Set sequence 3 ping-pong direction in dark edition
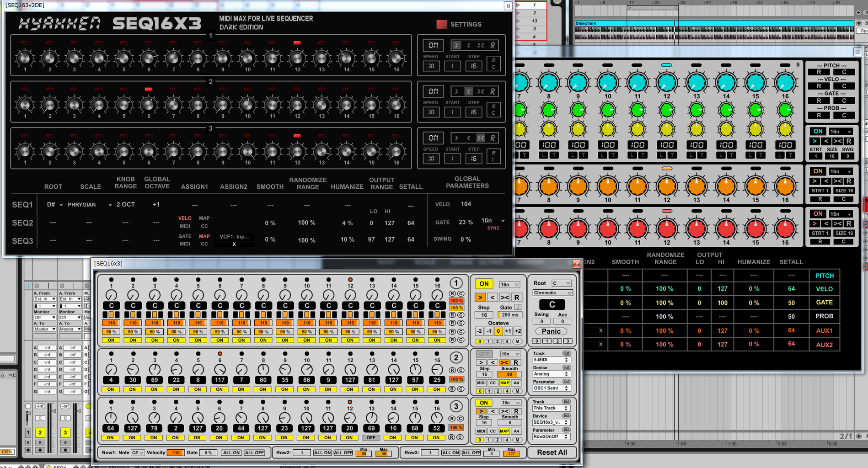The width and height of the screenshot is (868, 468). (x=481, y=138)
